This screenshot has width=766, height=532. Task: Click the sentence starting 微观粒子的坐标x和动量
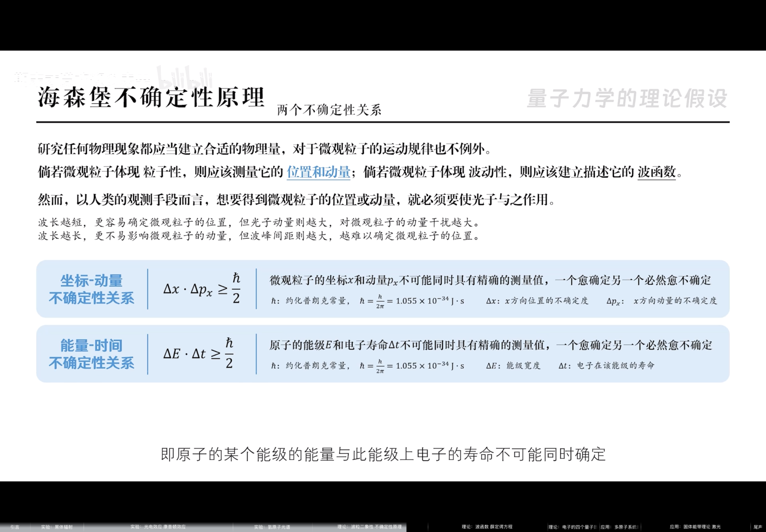(x=490, y=280)
